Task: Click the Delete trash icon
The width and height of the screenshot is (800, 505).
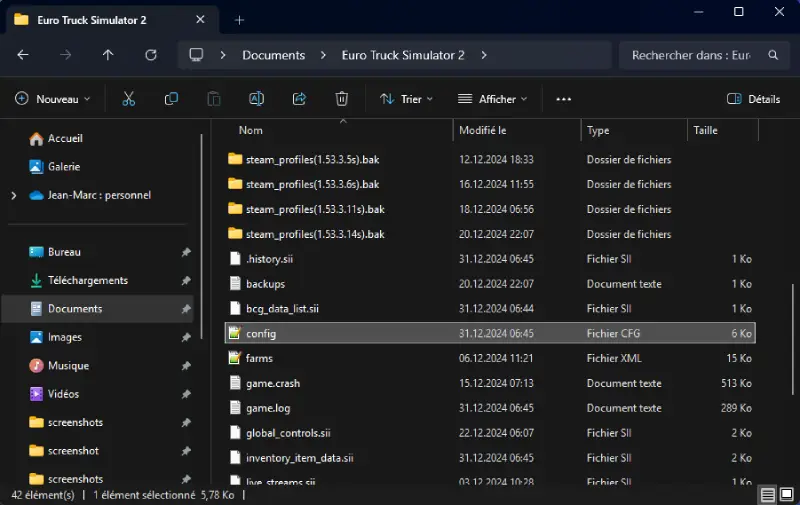Action: coord(342,99)
